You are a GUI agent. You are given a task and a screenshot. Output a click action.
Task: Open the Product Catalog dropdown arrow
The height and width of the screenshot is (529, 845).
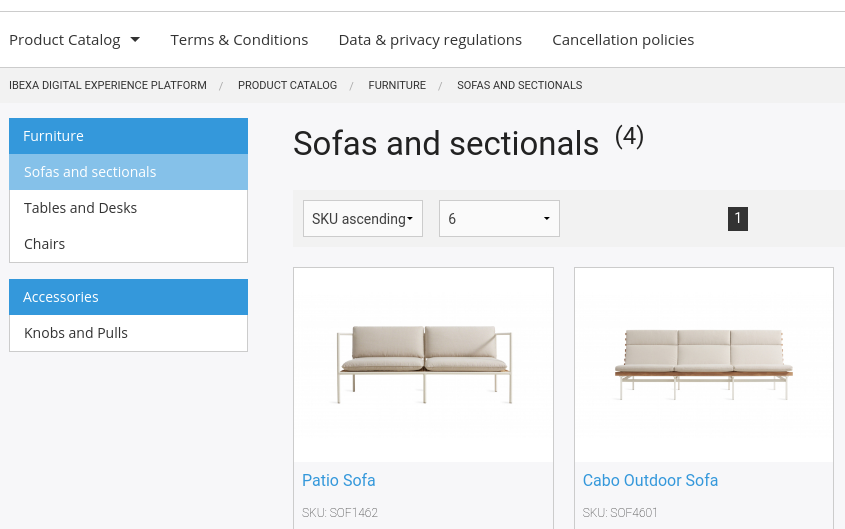click(135, 40)
